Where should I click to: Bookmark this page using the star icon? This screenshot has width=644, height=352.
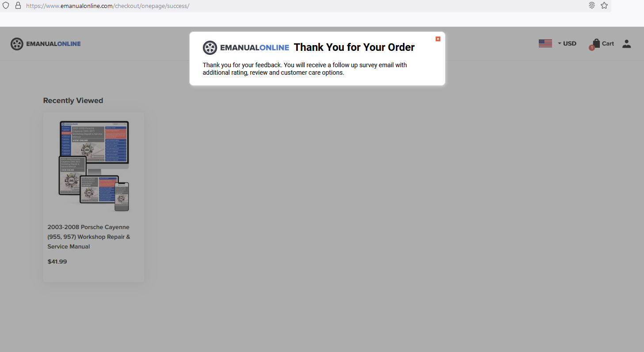pos(604,5)
